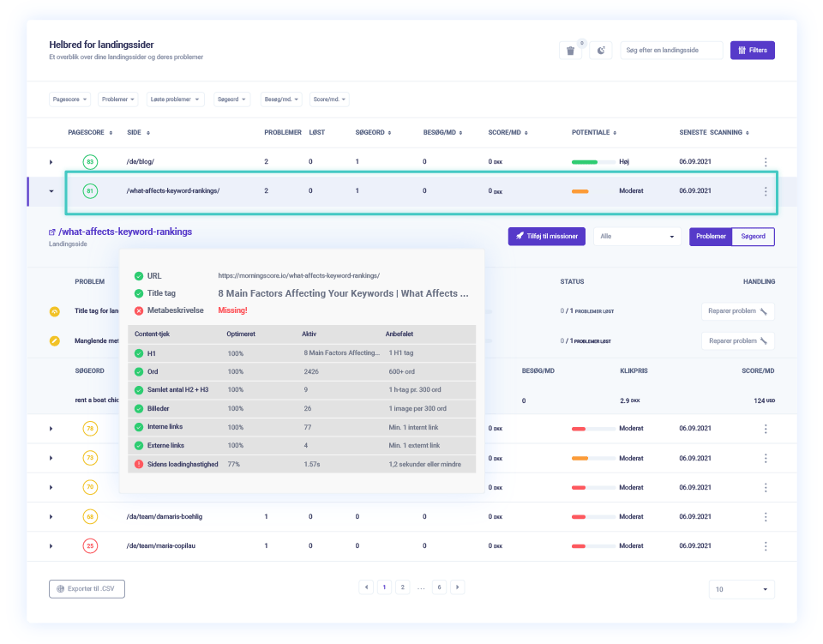Screen dimensions: 823x644
Task: Go to page 2 in pagination
Action: (x=402, y=587)
